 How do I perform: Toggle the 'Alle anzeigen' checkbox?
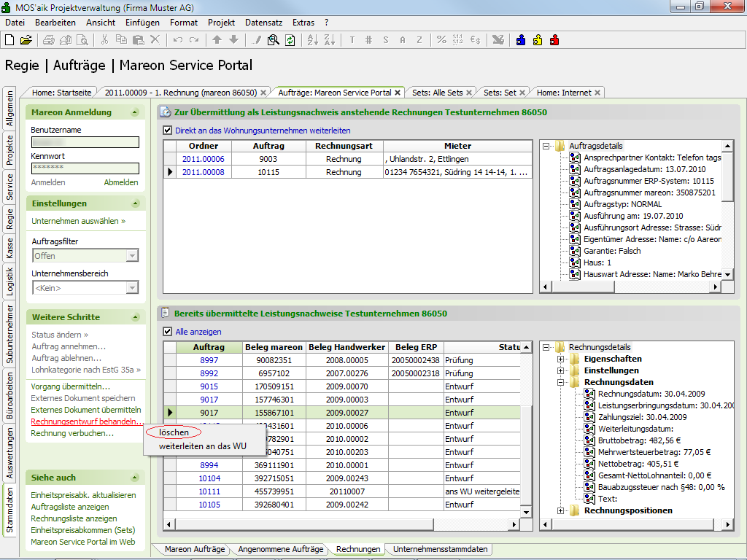(x=167, y=332)
